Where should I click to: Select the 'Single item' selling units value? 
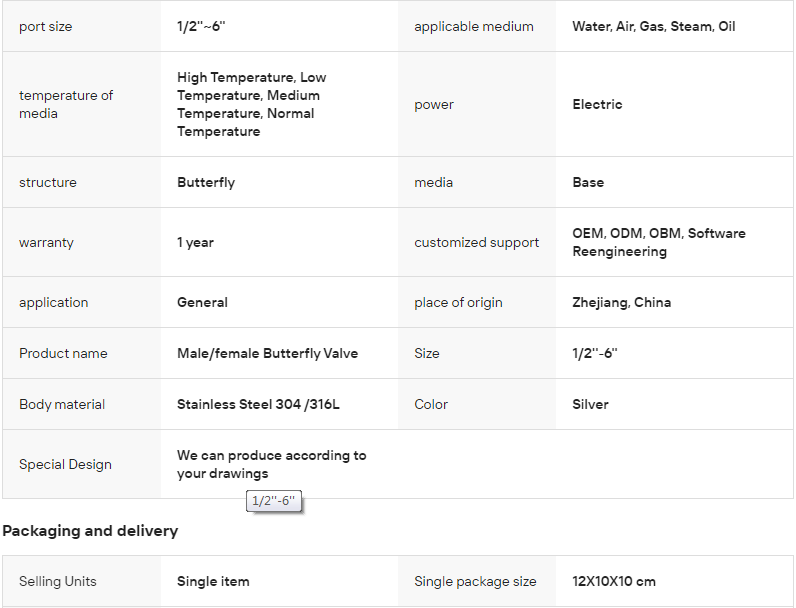[x=213, y=581]
